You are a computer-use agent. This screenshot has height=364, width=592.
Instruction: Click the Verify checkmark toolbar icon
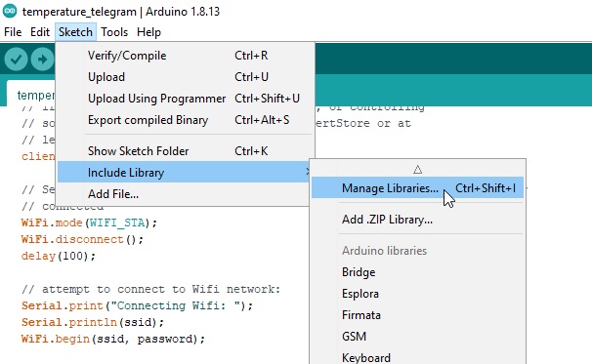16,60
